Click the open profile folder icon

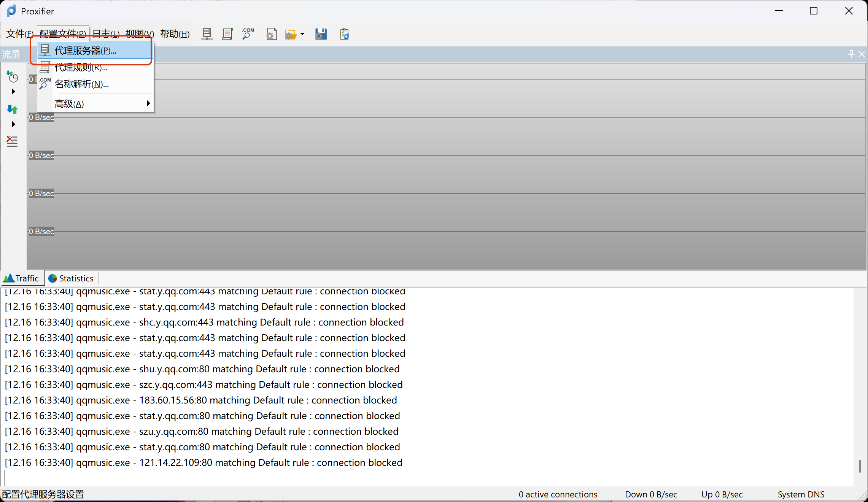point(291,35)
